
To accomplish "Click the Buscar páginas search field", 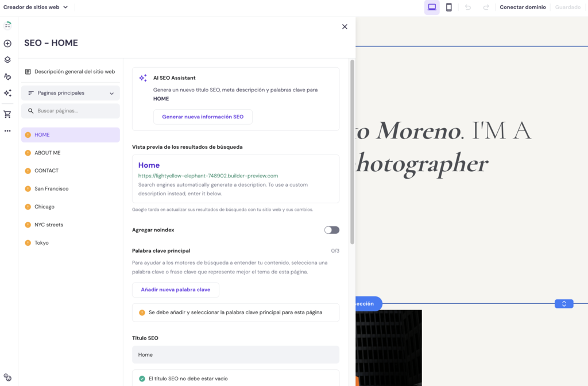I will (70, 110).
